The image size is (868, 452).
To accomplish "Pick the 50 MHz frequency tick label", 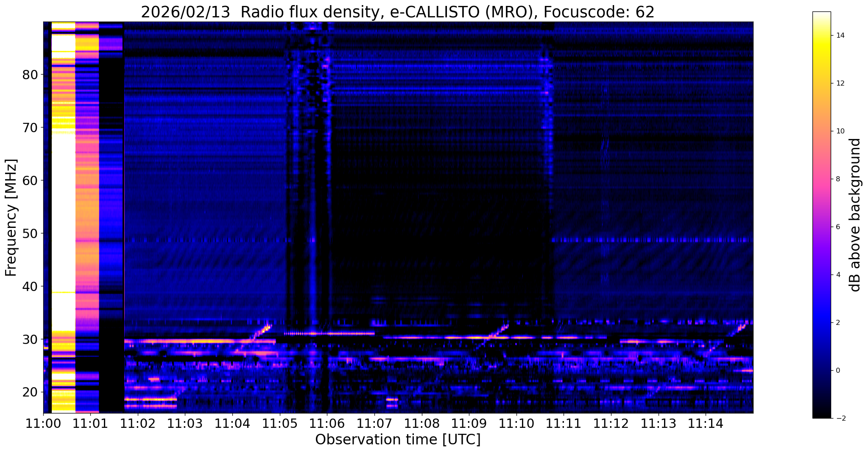I will (x=30, y=233).
